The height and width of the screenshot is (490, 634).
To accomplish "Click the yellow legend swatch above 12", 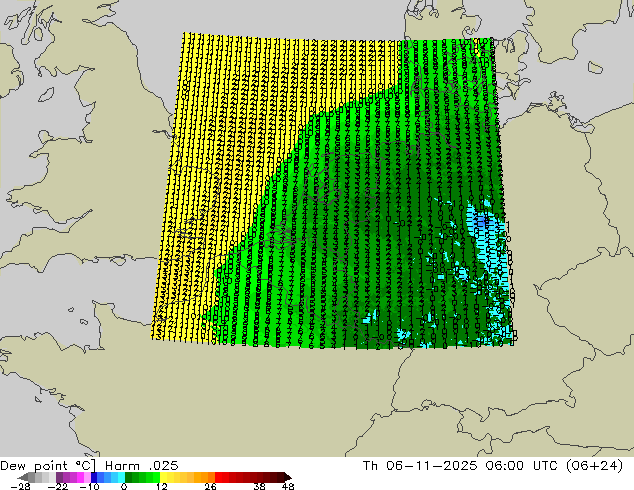I will (x=163, y=477).
